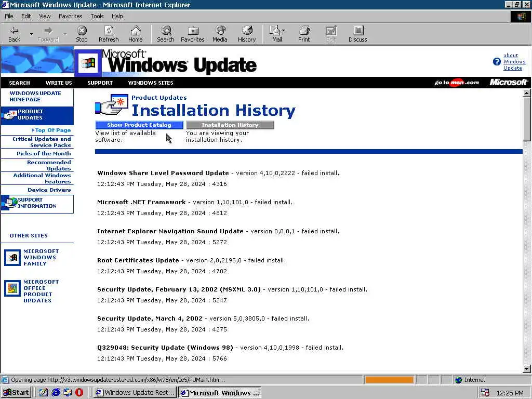Launch Opera from quick launch icon

79,393
